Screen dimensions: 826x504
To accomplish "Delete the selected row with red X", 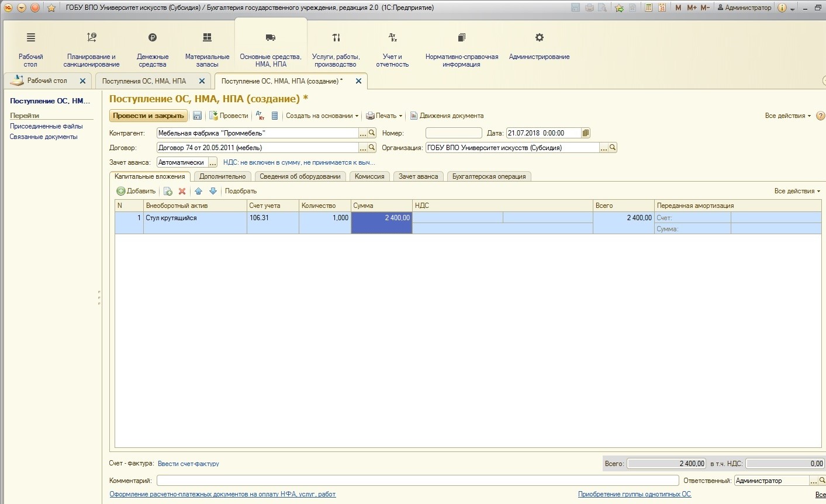I will [x=182, y=191].
